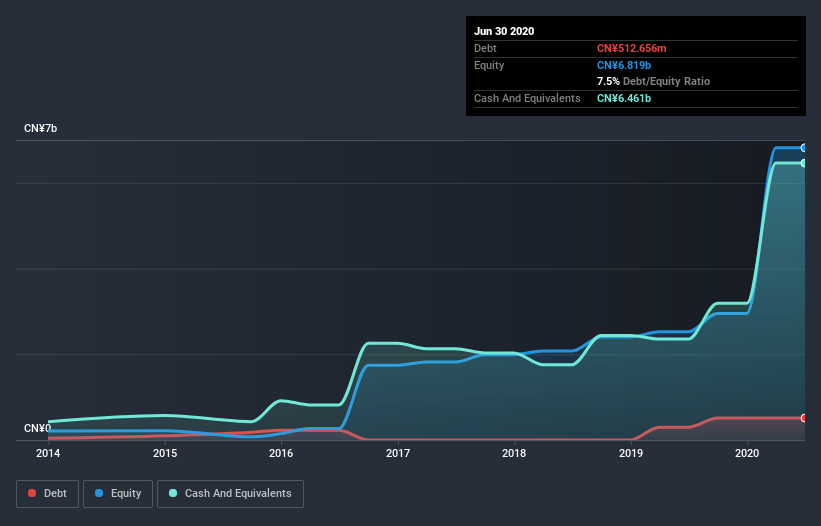Toggle the Debt legend button
The width and height of the screenshot is (821, 526).
tap(48, 494)
